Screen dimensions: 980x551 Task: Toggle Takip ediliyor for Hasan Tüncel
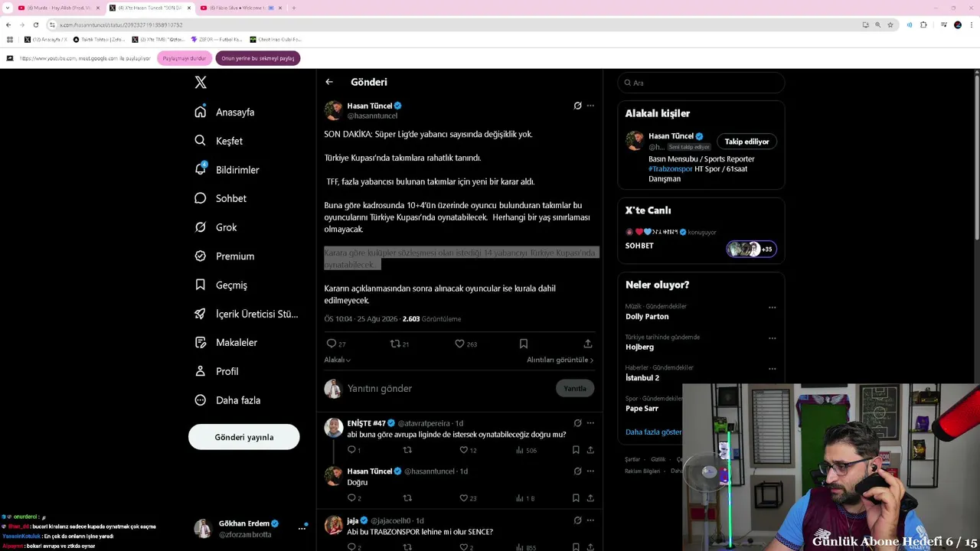tap(746, 142)
